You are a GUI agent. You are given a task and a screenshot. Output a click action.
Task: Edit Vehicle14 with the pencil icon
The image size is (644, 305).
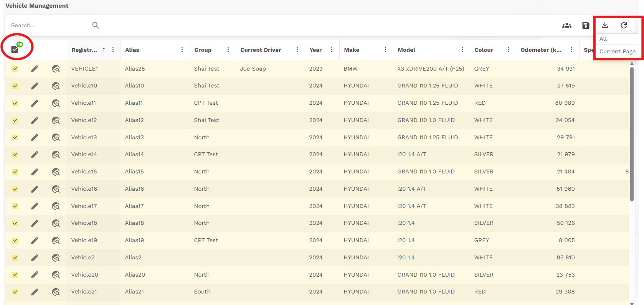point(35,155)
